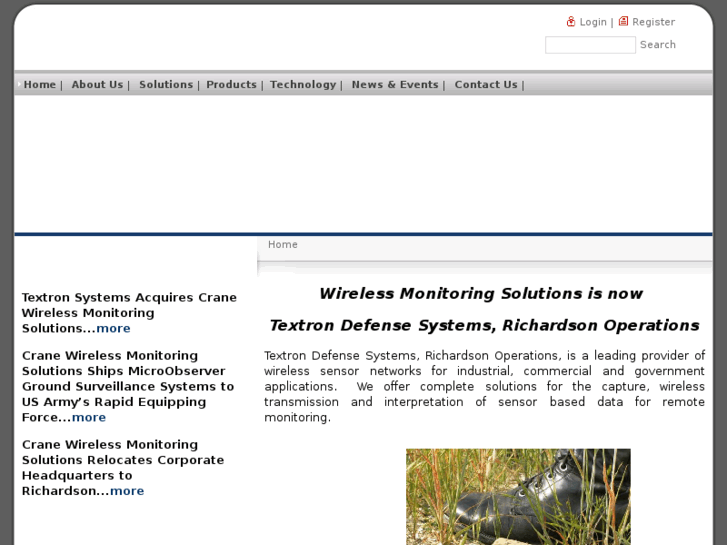
Task: Navigate to Contact Us
Action: point(486,85)
